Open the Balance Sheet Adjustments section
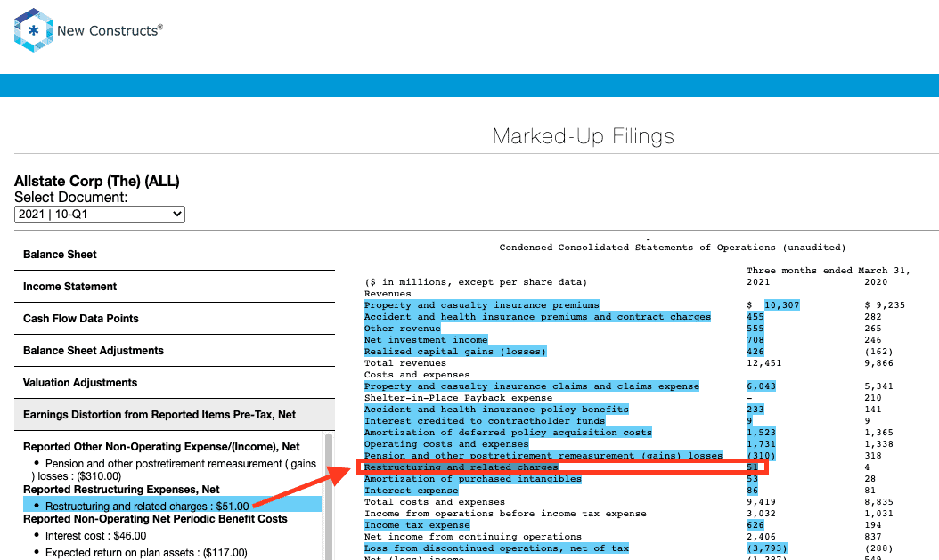The width and height of the screenshot is (939, 560). [175, 351]
